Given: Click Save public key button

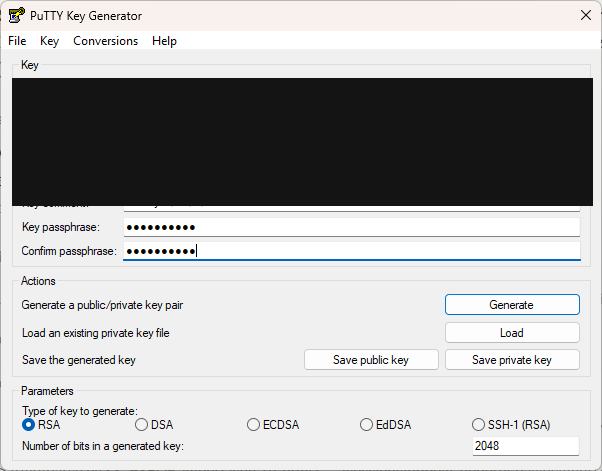Looking at the screenshot, I should 371,360.
